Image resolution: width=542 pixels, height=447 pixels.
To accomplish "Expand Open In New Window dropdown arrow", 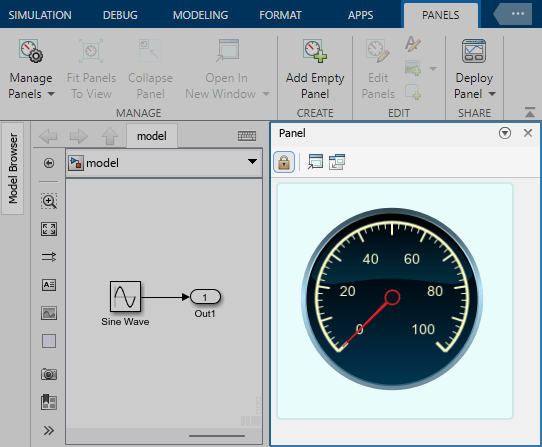I will point(266,94).
